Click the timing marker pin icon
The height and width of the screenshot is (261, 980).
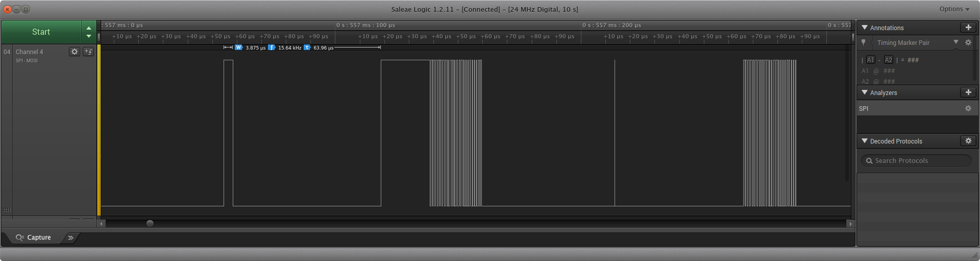click(x=864, y=43)
